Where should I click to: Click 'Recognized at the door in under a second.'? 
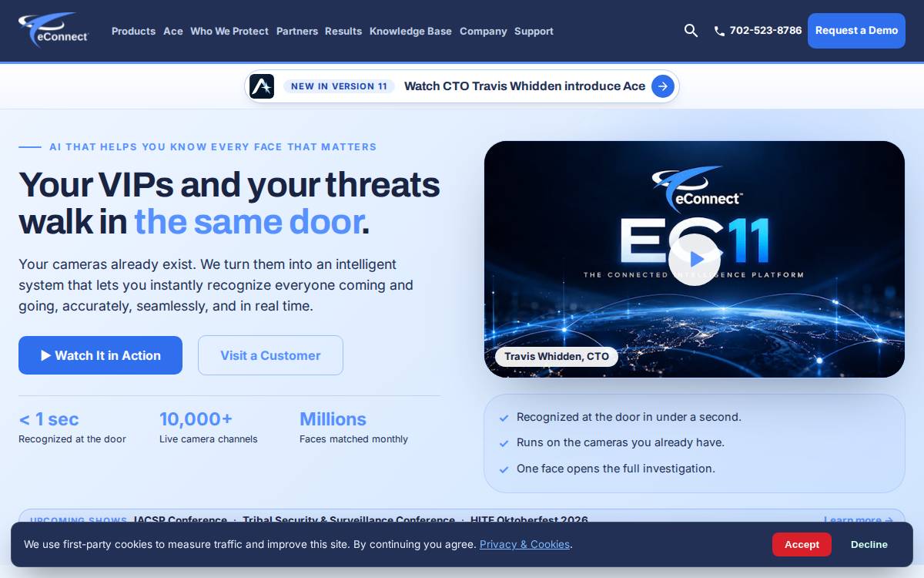pos(629,417)
